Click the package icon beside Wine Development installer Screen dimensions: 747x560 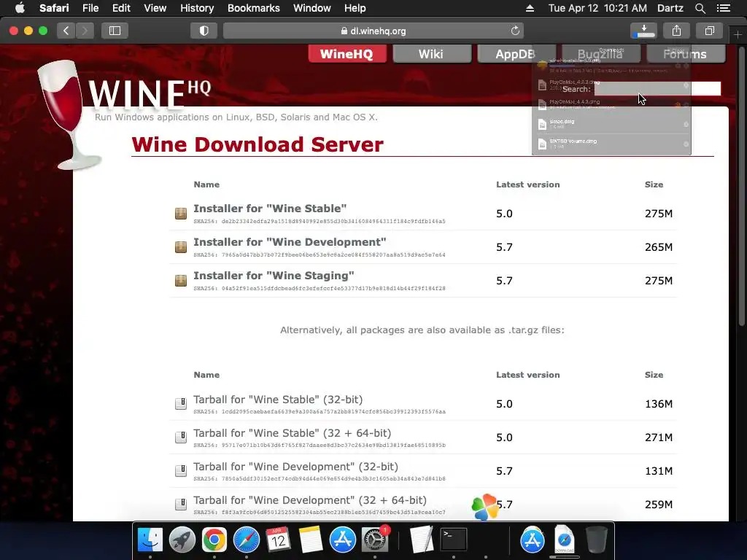tap(181, 246)
